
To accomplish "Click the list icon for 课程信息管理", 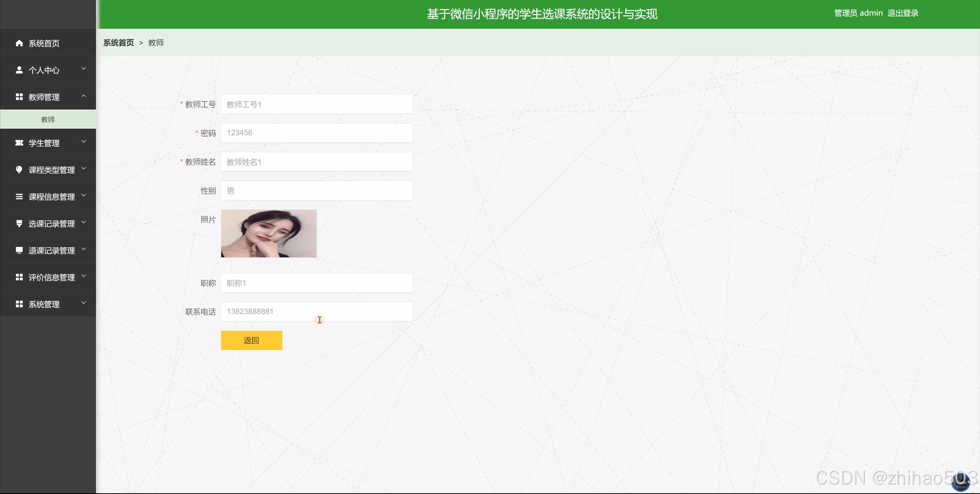I will click(x=19, y=196).
